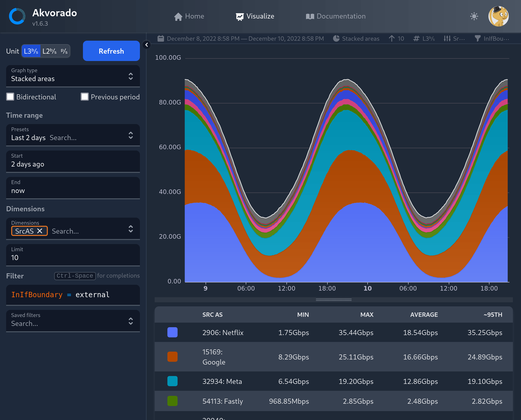Go to the Home page
This screenshot has width=521, height=420.
click(x=194, y=16)
